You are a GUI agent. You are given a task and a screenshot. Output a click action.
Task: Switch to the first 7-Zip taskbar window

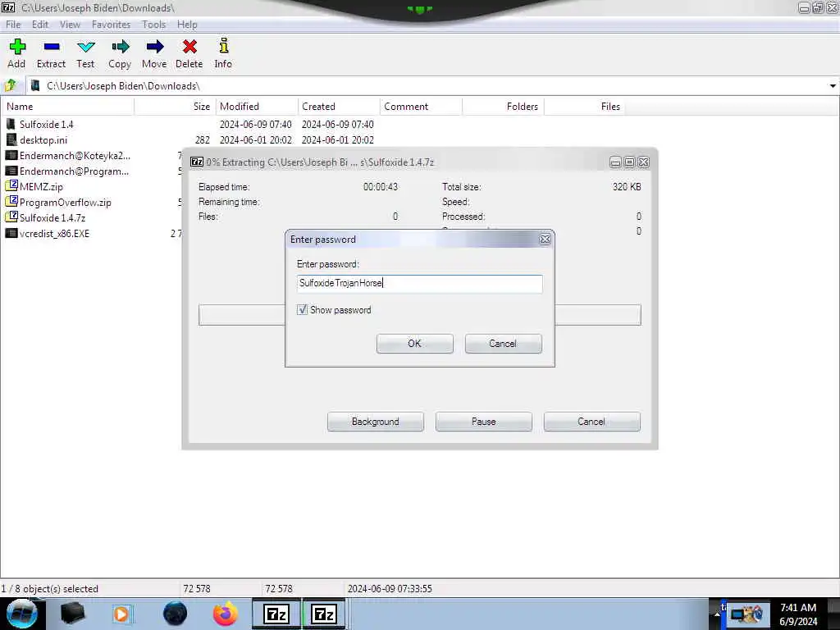pos(276,614)
